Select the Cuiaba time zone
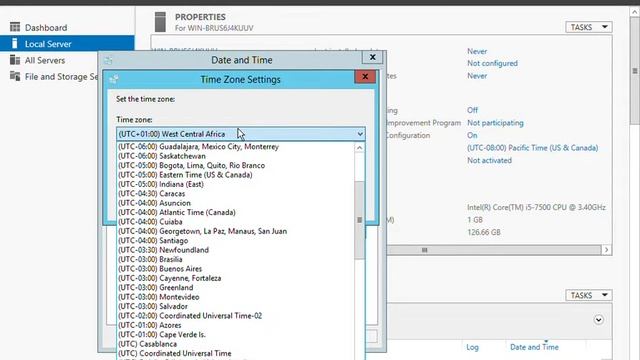The image size is (640, 360). [150, 222]
